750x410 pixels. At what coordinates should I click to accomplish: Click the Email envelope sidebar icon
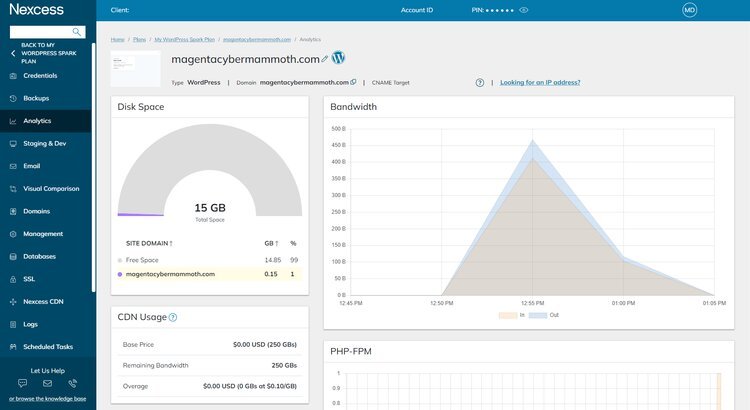[13, 166]
